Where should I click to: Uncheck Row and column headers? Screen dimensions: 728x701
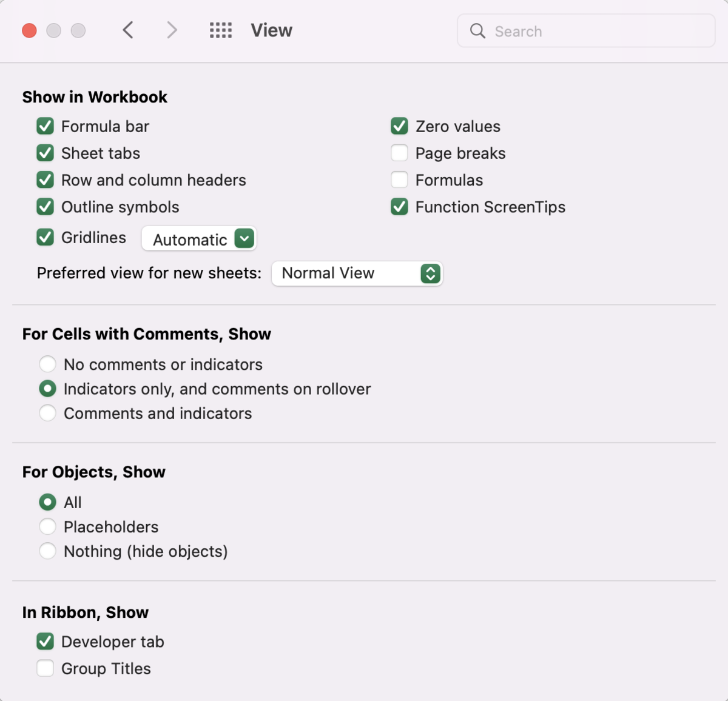(45, 179)
